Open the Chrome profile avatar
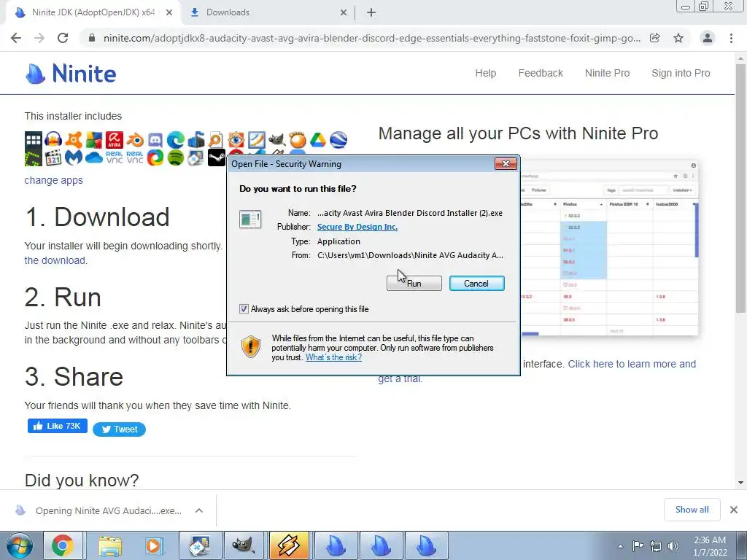 pos(708,38)
